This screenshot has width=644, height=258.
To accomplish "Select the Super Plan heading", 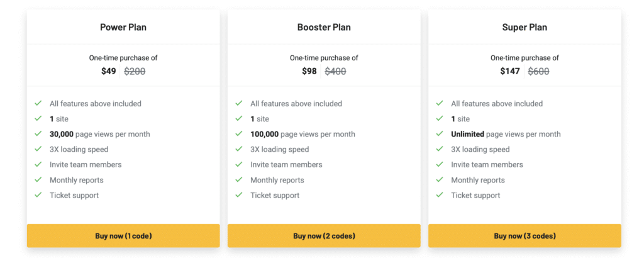I will click(525, 27).
